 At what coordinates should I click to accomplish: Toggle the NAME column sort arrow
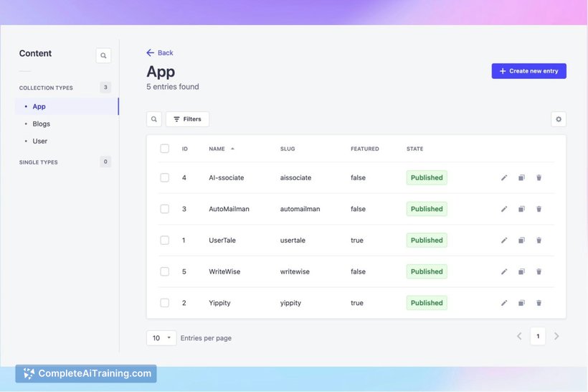click(232, 149)
